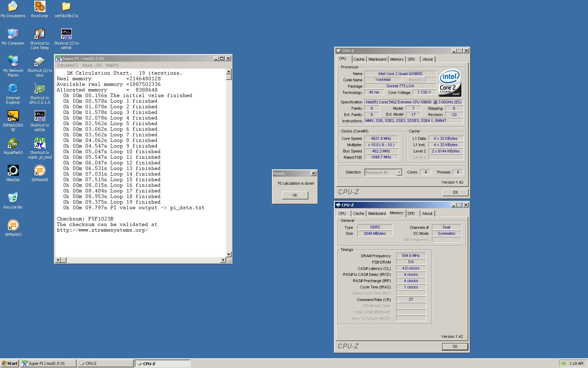This screenshot has width=588, height=368.
Task: Select My Network Places icon
Action: pyautogui.click(x=13, y=66)
